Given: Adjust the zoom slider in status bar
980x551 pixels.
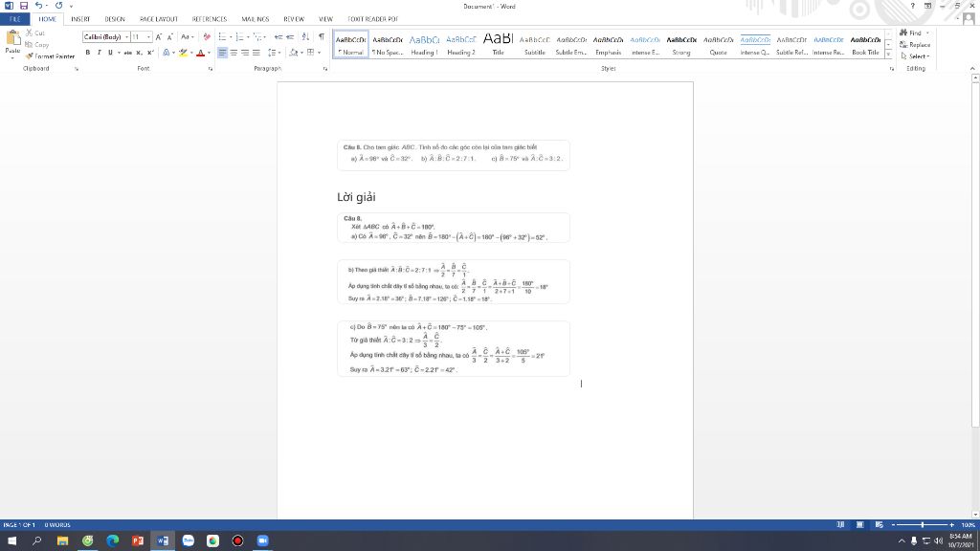Looking at the screenshot, I should (x=922, y=525).
